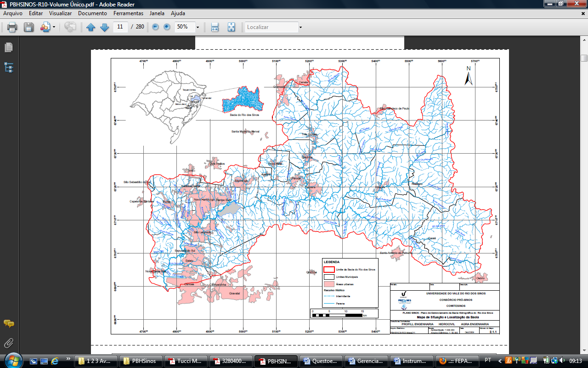Launch Internet Explorer from the quick launch
The image size is (588, 368).
55,361
